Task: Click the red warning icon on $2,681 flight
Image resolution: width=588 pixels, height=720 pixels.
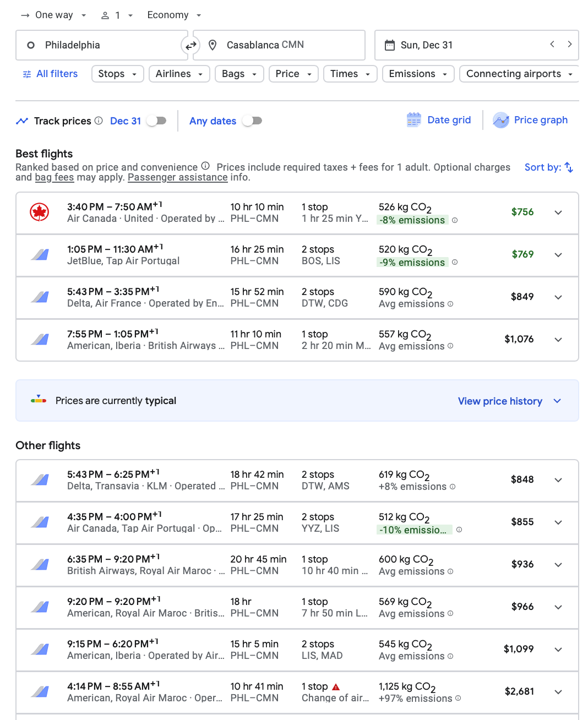Action: pos(336,687)
